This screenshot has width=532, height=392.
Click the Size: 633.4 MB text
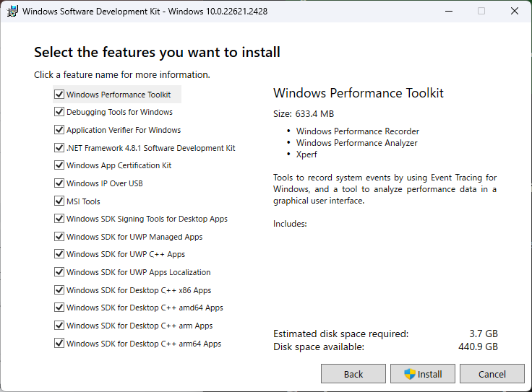tap(304, 113)
